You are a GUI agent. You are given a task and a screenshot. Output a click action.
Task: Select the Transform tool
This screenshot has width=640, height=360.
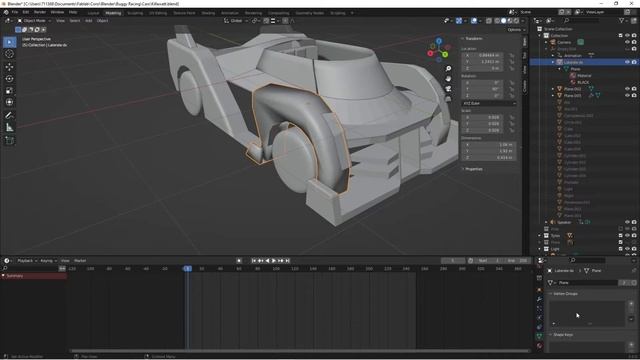tap(9, 102)
